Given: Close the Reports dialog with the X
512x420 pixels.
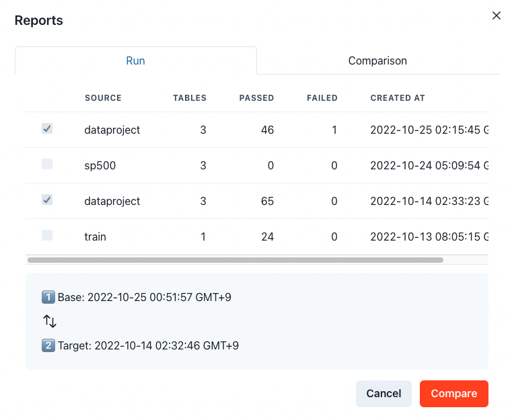Looking at the screenshot, I should 496,15.
